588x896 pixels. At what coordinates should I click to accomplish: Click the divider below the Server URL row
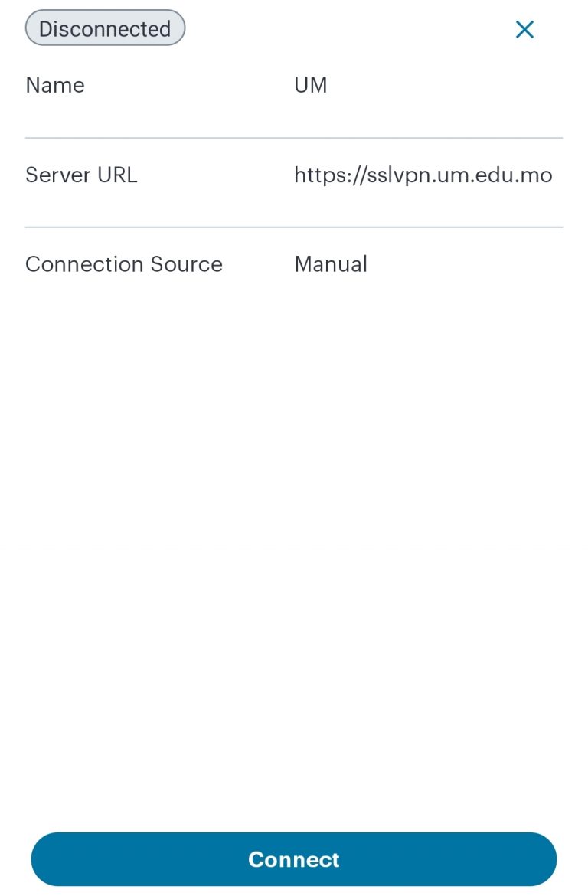[294, 226]
